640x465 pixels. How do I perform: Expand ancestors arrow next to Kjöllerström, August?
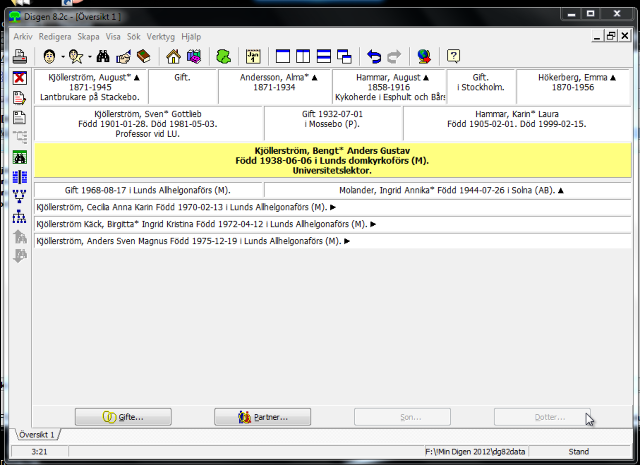click(x=138, y=76)
